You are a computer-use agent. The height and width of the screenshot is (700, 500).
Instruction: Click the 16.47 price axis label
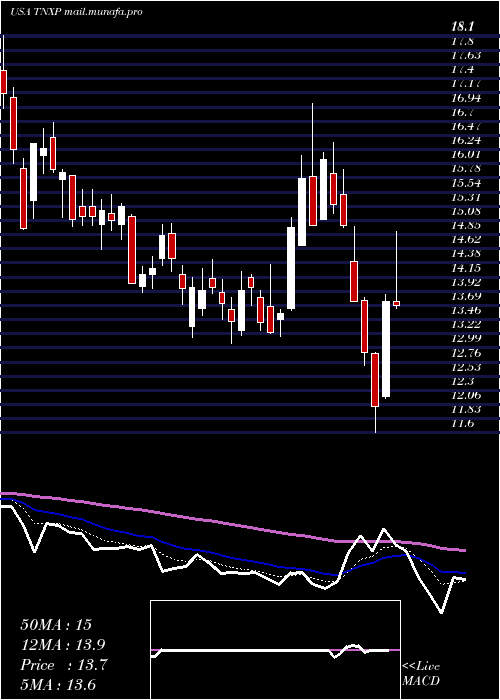click(466, 126)
